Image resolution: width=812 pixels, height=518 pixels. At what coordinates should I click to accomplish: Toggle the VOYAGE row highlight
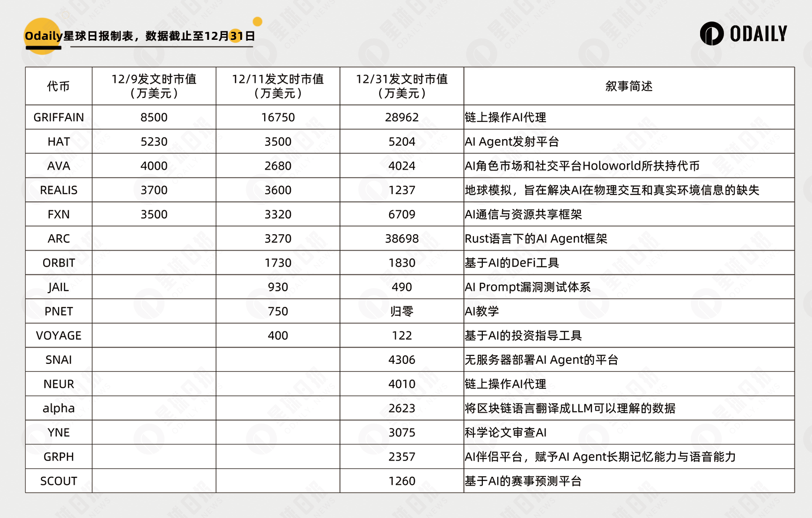pos(58,335)
